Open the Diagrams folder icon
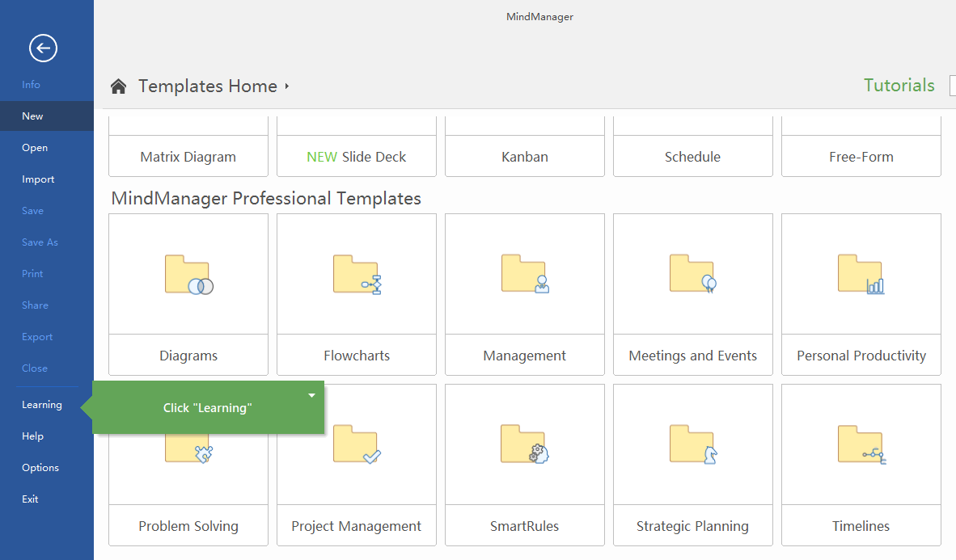 click(x=188, y=275)
